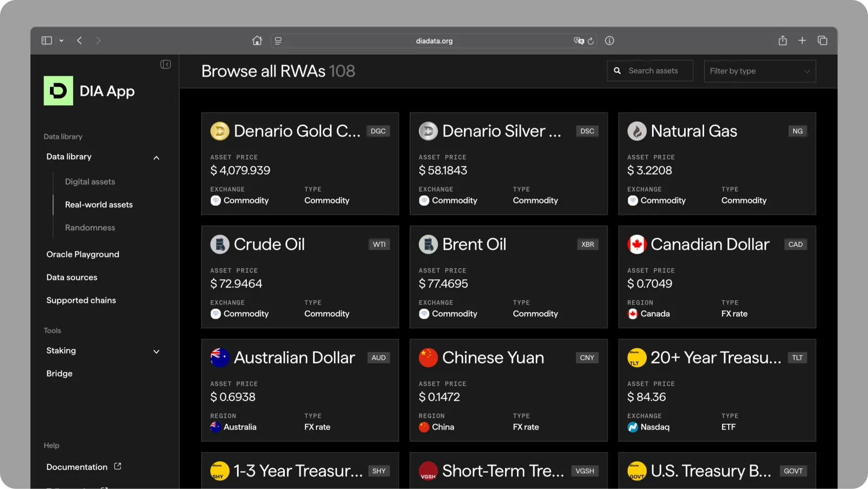
Task: Click the SHY fund icon
Action: 220,471
